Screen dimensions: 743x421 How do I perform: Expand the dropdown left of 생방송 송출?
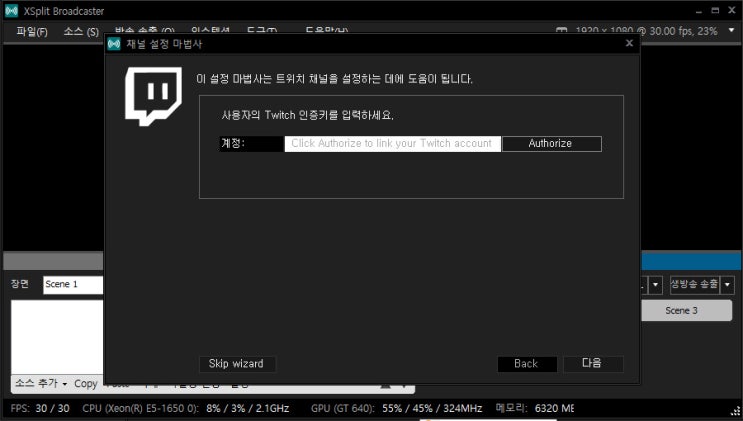pyautogui.click(x=655, y=285)
